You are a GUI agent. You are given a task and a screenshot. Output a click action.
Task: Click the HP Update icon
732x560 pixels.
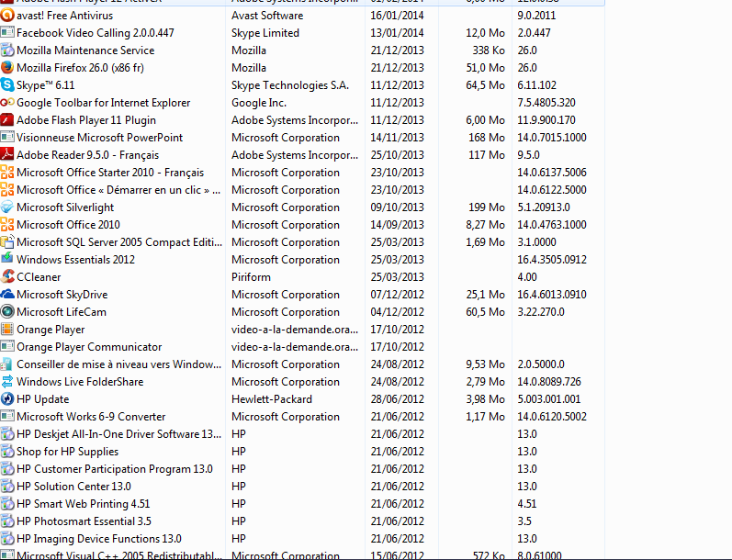coord(7,399)
